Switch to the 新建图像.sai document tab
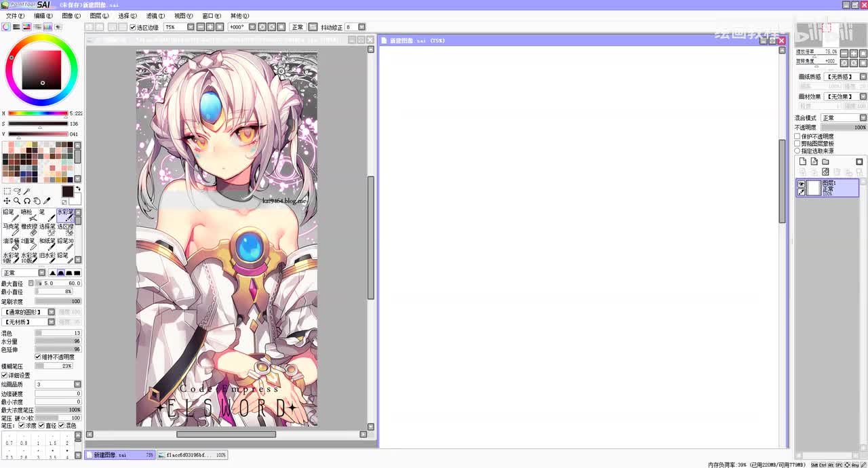 120,455
